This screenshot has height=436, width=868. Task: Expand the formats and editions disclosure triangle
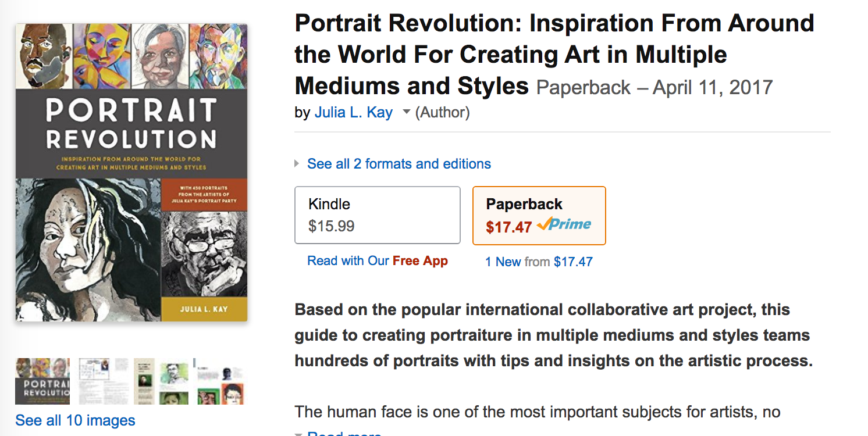[297, 164]
